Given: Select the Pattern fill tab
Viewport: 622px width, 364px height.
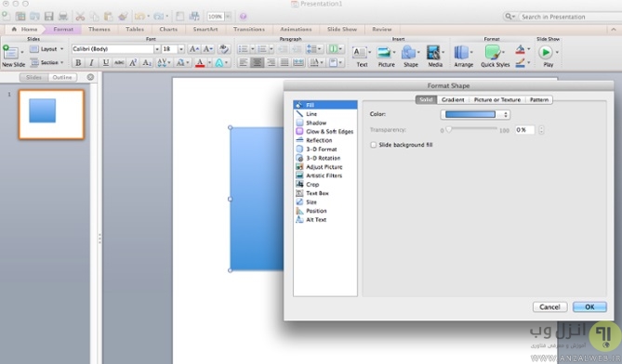Looking at the screenshot, I should tap(539, 99).
